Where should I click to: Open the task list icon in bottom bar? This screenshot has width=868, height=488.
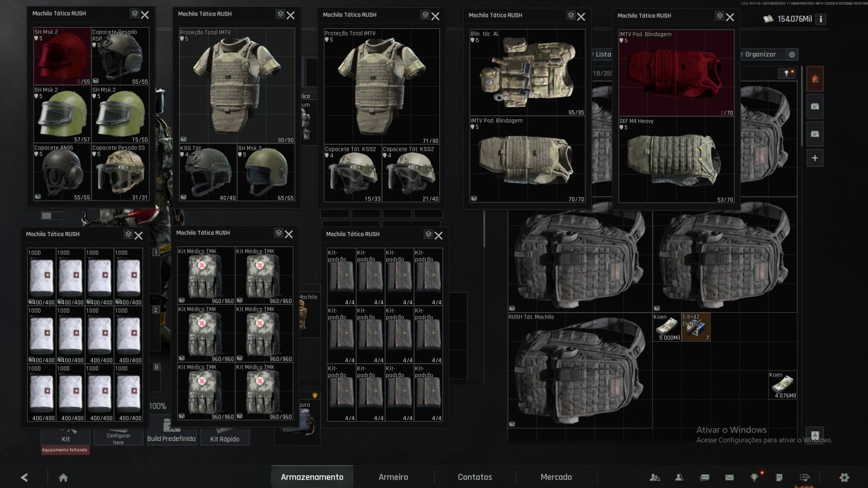pyautogui.click(x=804, y=477)
